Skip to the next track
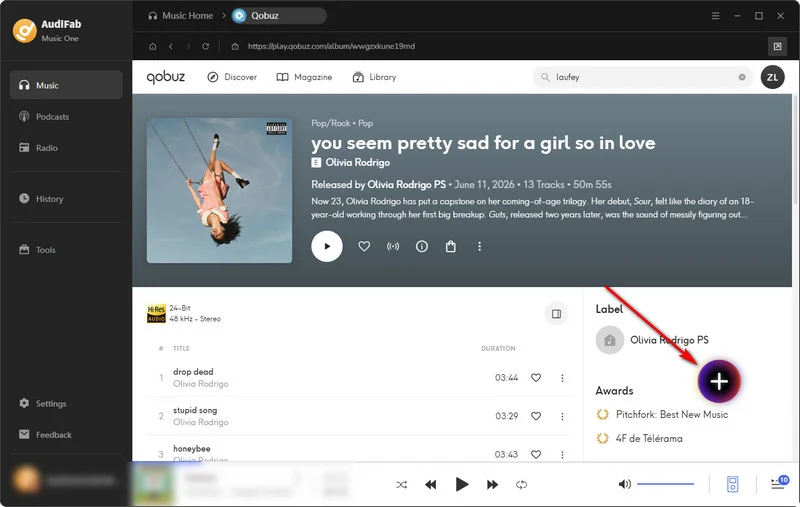 (492, 485)
